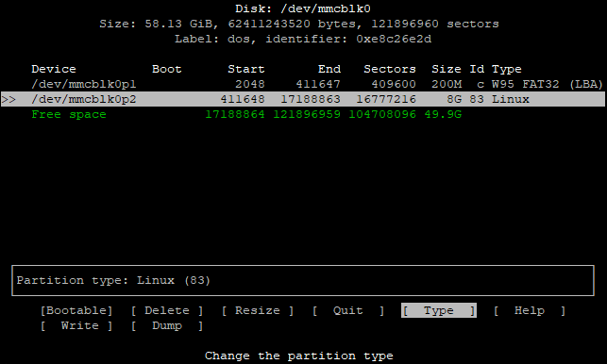Click the Partition type: Linux (83) box
The image size is (607, 364).
click(x=303, y=280)
